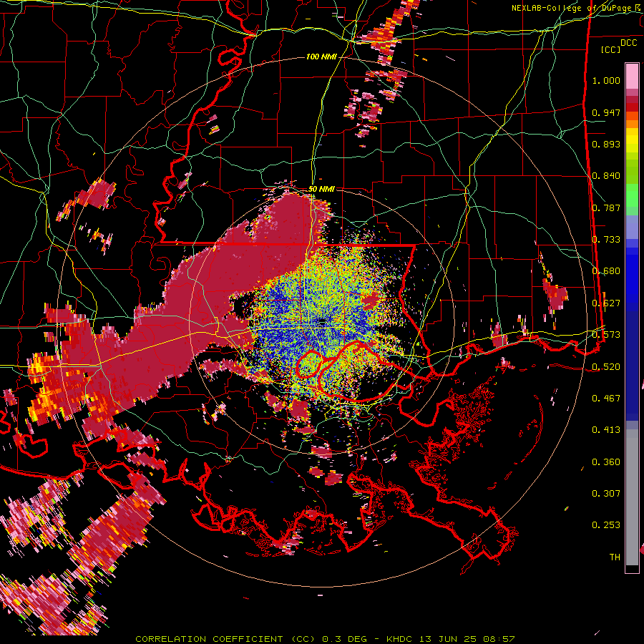Click the DCC label above the color scale
The width and height of the screenshot is (644, 644).
628,43
